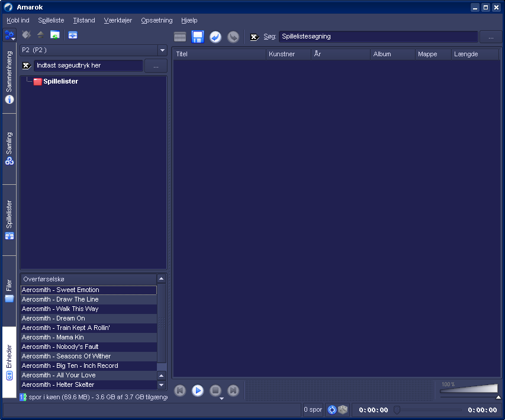Image resolution: width=505 pixels, height=420 pixels.
Task: Click the queue scrollbar top up arrow
Action: [x=162, y=279]
